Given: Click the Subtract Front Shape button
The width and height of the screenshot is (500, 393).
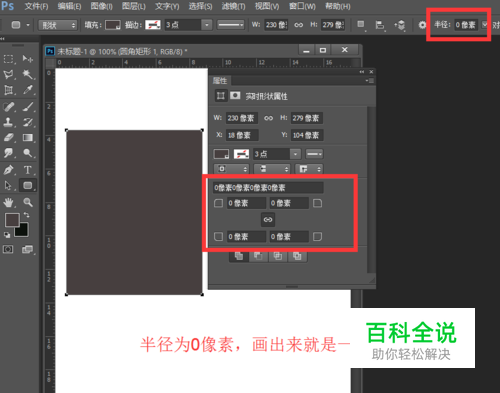Looking at the screenshot, I should point(258,256).
